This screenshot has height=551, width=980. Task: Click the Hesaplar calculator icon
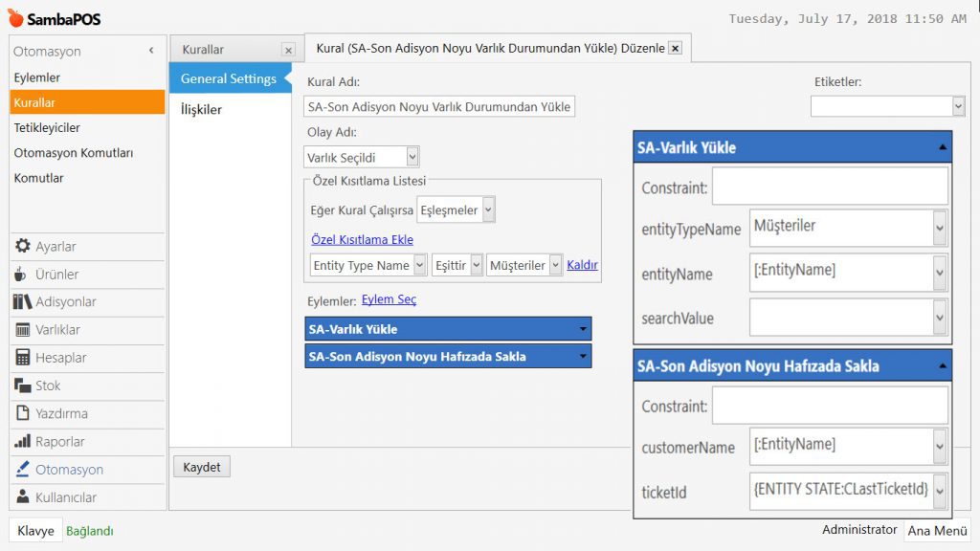(22, 358)
